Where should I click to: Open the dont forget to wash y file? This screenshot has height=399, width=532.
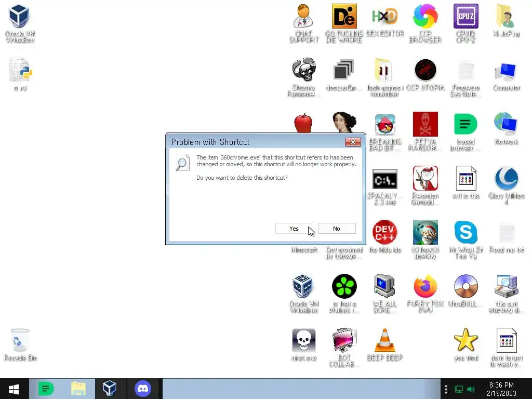click(506, 348)
